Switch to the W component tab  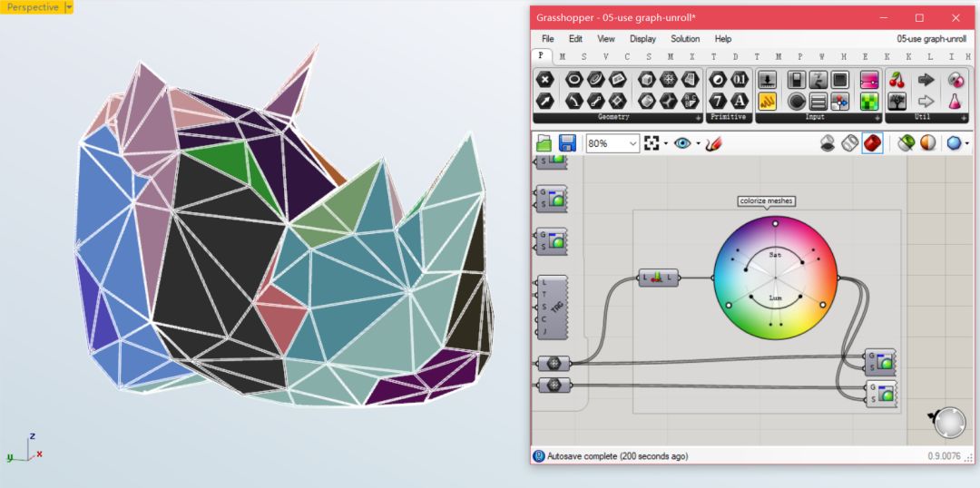coord(822,57)
